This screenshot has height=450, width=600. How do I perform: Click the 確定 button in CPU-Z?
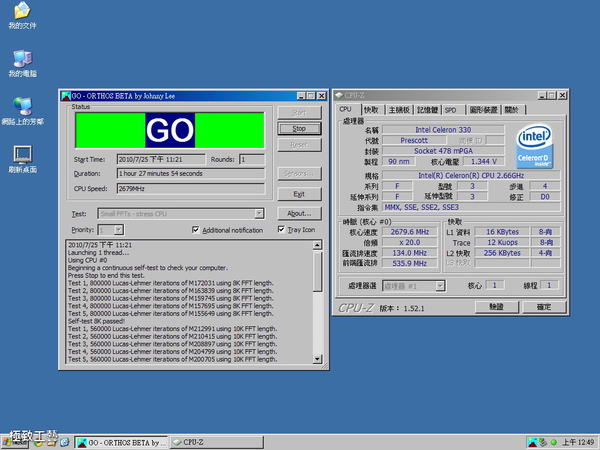pos(544,307)
